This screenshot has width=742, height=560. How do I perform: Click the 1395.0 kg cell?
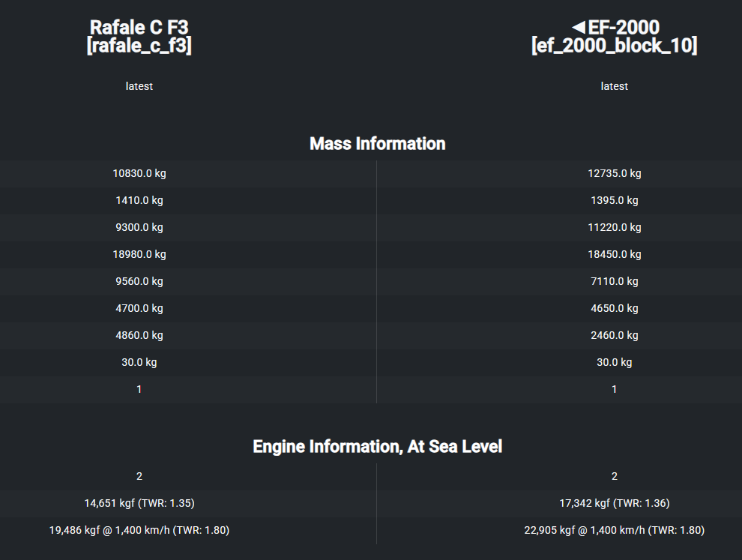click(x=615, y=200)
